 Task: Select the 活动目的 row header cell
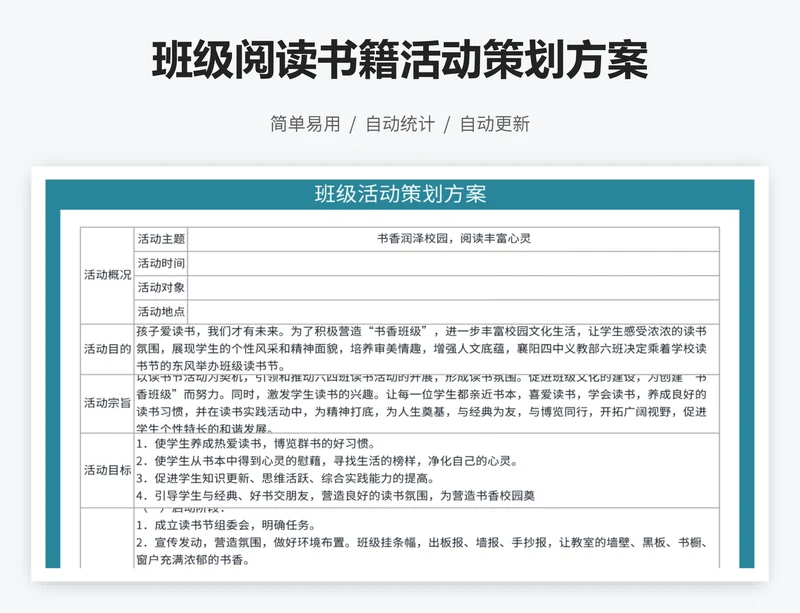(x=107, y=349)
